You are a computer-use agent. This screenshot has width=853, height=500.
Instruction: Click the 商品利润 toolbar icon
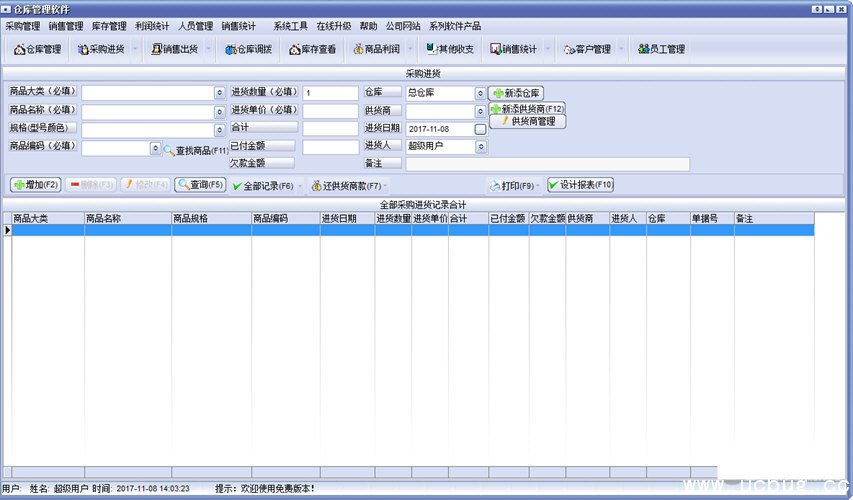[x=376, y=49]
